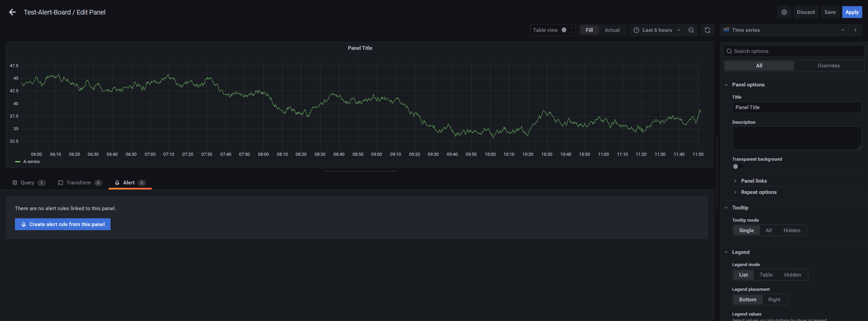Click the Discard button
This screenshot has width=868, height=321.
pyautogui.click(x=806, y=12)
